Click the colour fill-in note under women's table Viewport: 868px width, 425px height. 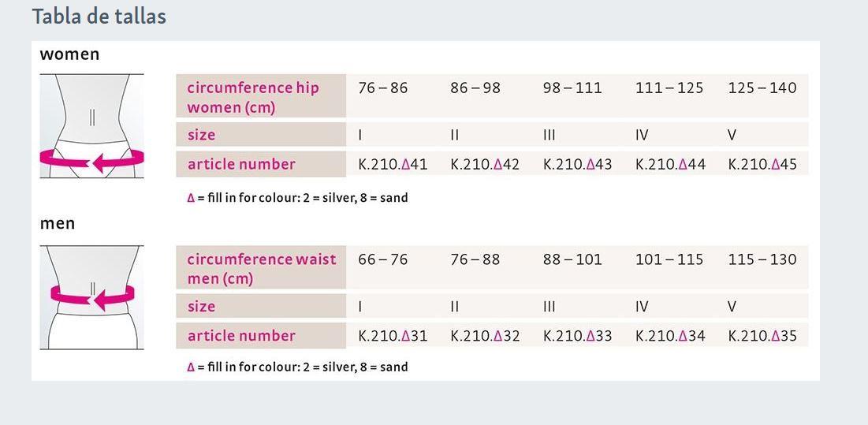pos(297,198)
